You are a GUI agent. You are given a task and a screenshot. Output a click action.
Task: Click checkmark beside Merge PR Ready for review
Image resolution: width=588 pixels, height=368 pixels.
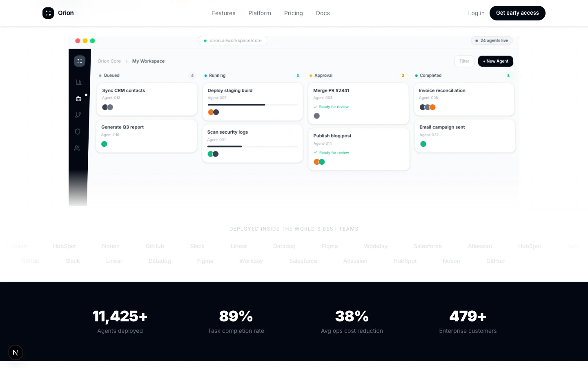(315, 107)
